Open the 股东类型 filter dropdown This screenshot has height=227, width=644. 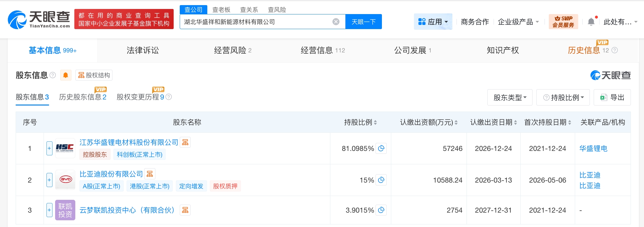coord(510,98)
